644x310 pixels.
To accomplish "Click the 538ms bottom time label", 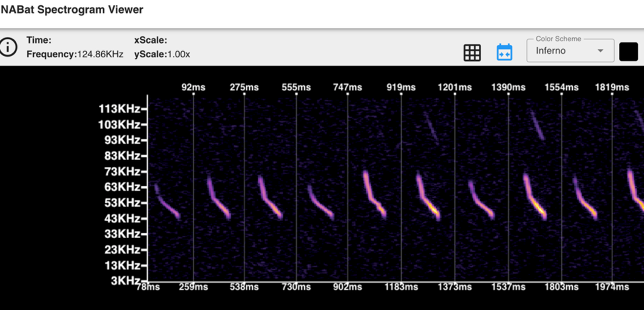I will click(244, 287).
